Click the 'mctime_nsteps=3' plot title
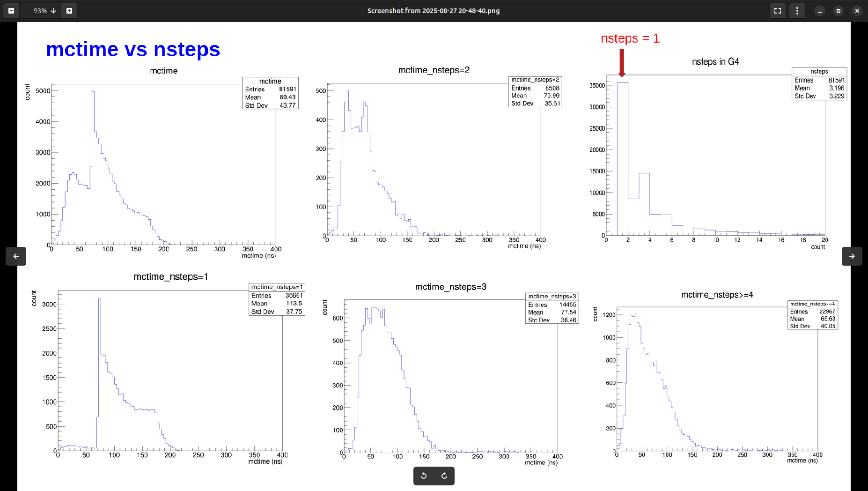 coord(451,287)
